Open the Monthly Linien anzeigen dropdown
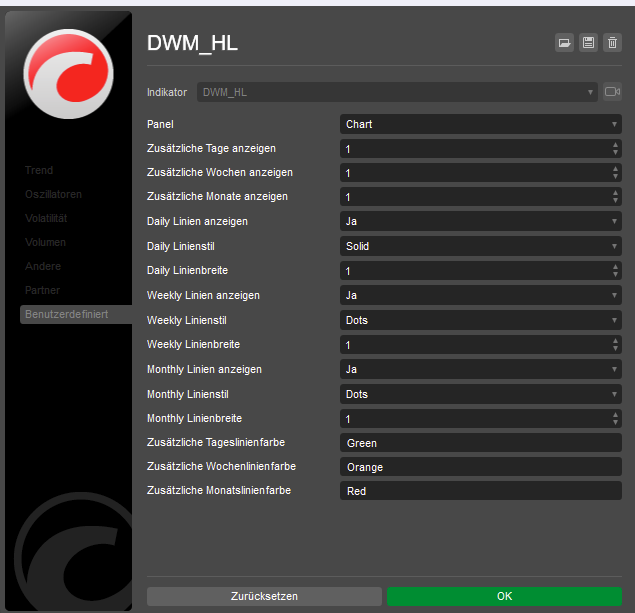 click(x=481, y=369)
